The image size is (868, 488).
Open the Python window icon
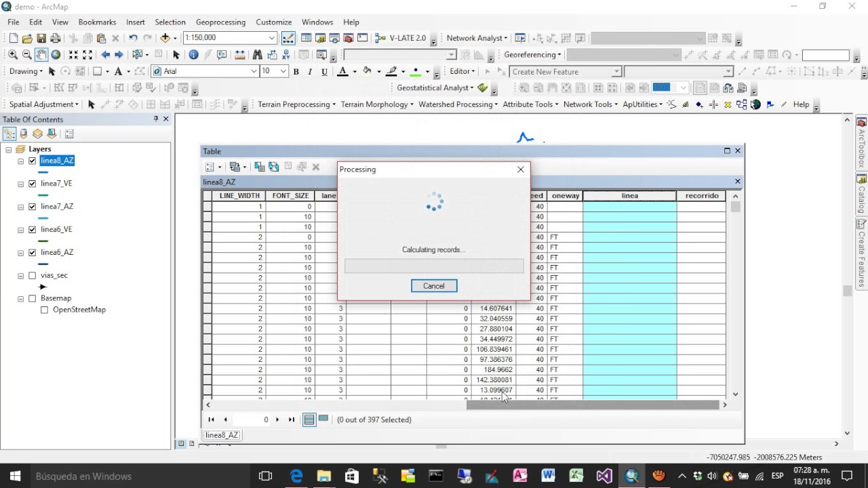pos(363,39)
